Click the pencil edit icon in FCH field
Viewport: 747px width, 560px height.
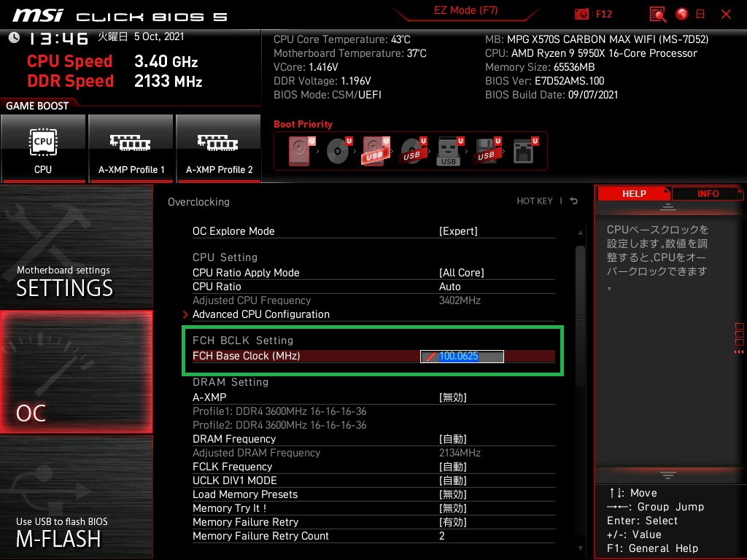point(430,357)
